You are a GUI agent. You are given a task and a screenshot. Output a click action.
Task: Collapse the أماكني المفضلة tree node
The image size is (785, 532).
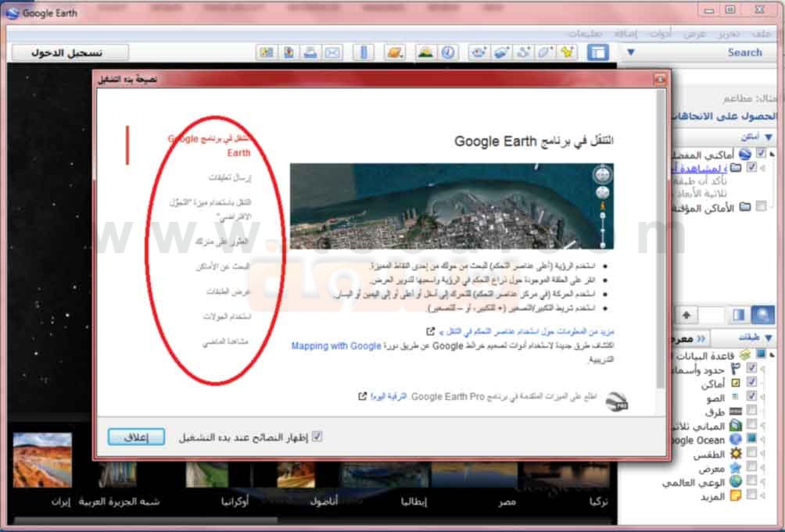[772, 154]
